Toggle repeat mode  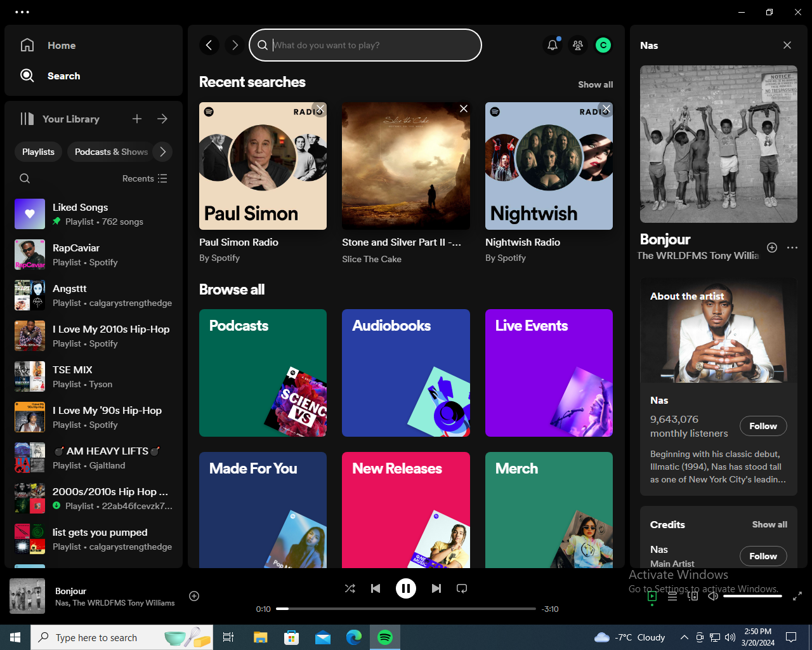462,588
